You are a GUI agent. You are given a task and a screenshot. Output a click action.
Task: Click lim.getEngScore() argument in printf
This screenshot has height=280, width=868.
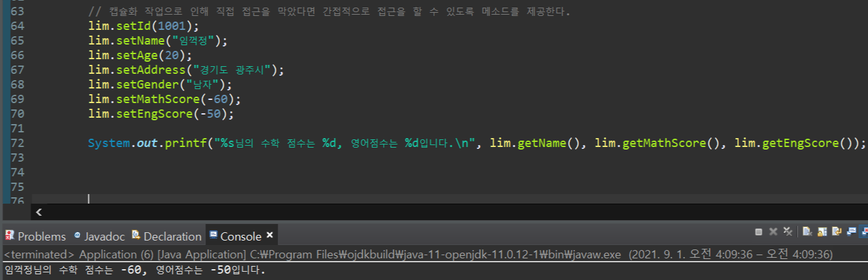796,143
